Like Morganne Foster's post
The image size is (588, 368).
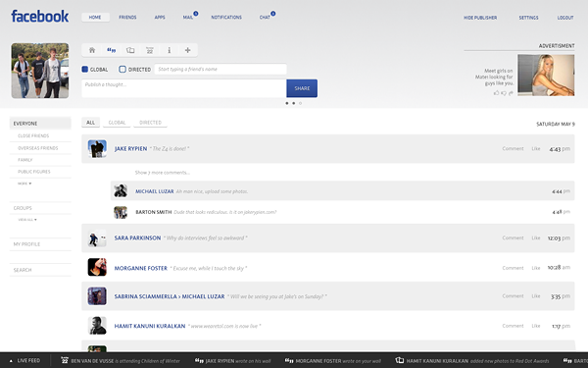pyautogui.click(x=536, y=268)
